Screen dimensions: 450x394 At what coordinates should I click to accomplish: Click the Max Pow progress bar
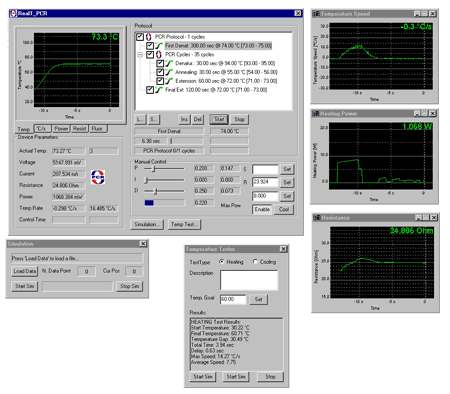click(164, 203)
